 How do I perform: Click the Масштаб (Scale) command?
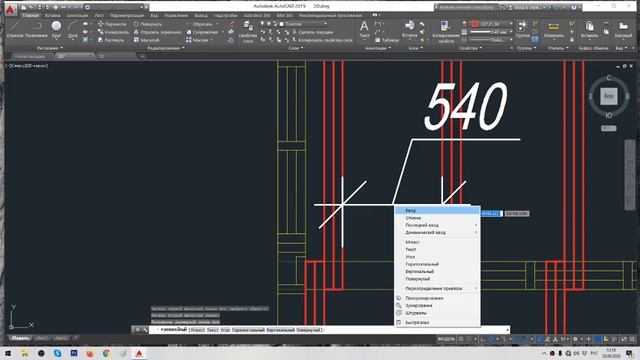[147, 40]
